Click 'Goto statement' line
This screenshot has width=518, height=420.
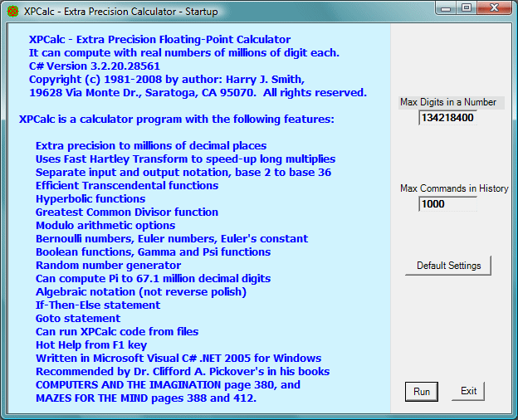pos(78,318)
